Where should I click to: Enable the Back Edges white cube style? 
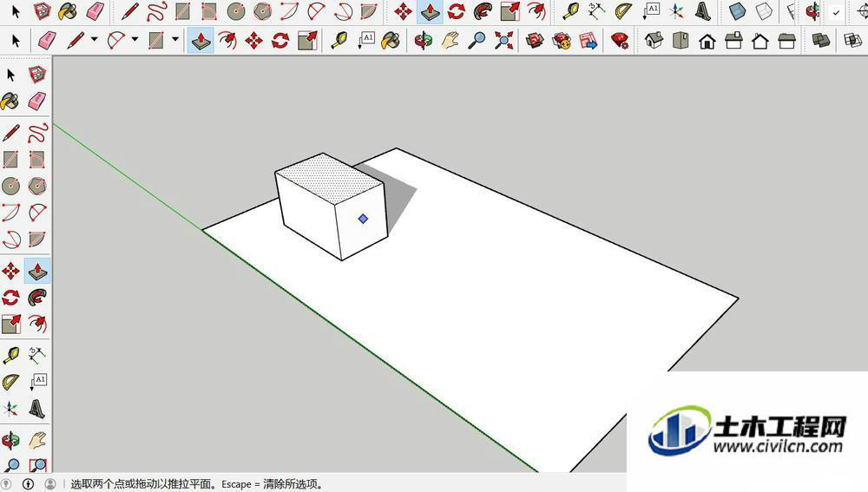[x=764, y=11]
